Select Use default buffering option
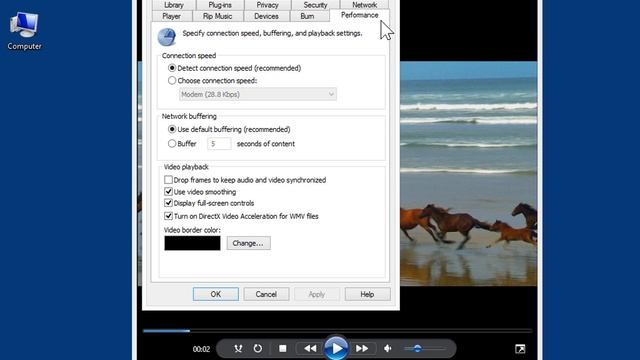Image resolution: width=640 pixels, height=360 pixels. 172,129
